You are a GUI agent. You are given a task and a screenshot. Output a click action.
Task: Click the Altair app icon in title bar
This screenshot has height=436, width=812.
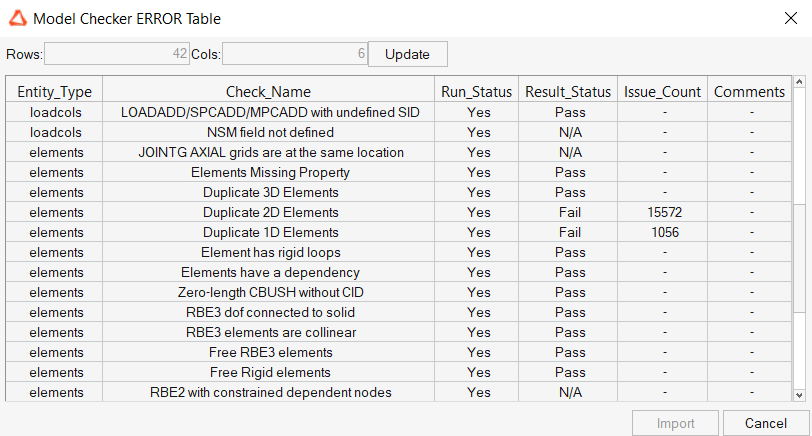(17, 18)
